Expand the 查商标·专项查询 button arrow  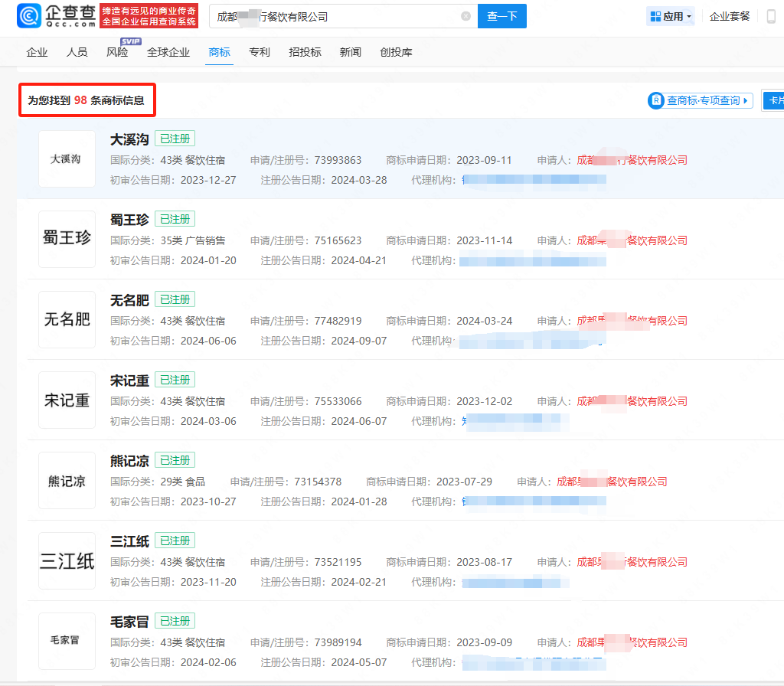746,100
